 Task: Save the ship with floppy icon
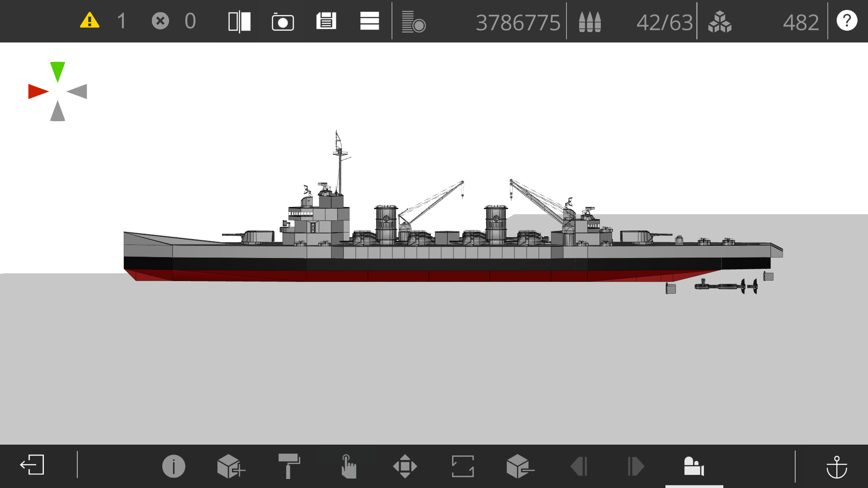click(x=326, y=21)
